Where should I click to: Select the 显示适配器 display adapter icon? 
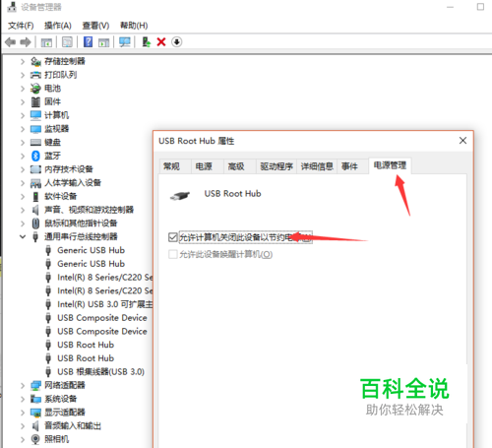35,413
